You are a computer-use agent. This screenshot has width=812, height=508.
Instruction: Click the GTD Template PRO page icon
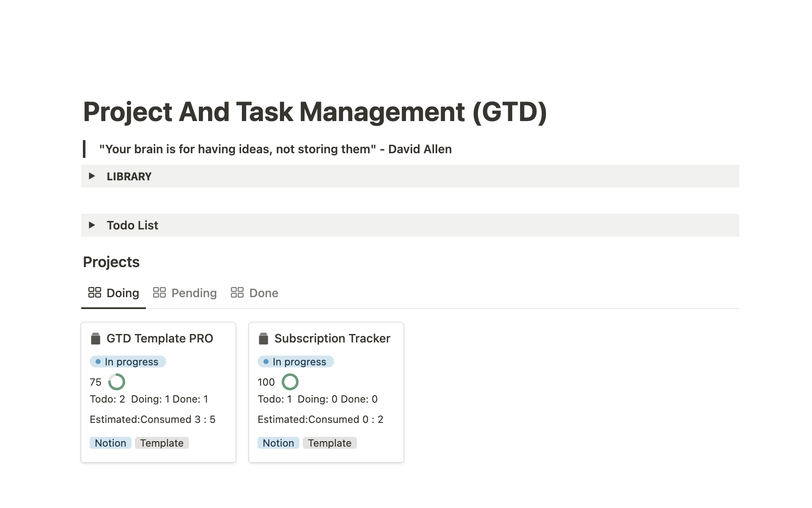[96, 339]
